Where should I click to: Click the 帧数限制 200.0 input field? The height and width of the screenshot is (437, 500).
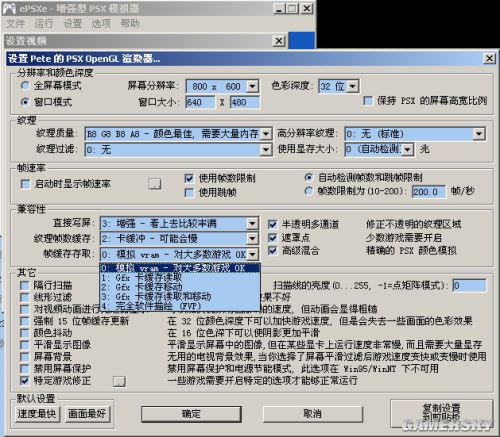point(429,192)
